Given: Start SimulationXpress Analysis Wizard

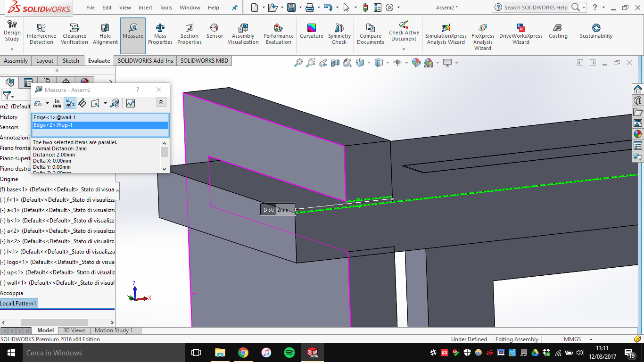Looking at the screenshot, I should tap(446, 34).
